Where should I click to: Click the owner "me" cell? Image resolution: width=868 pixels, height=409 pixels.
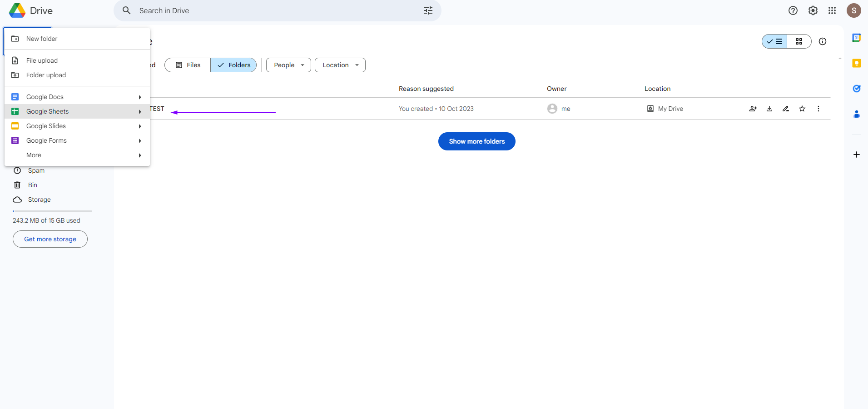pyautogui.click(x=559, y=109)
